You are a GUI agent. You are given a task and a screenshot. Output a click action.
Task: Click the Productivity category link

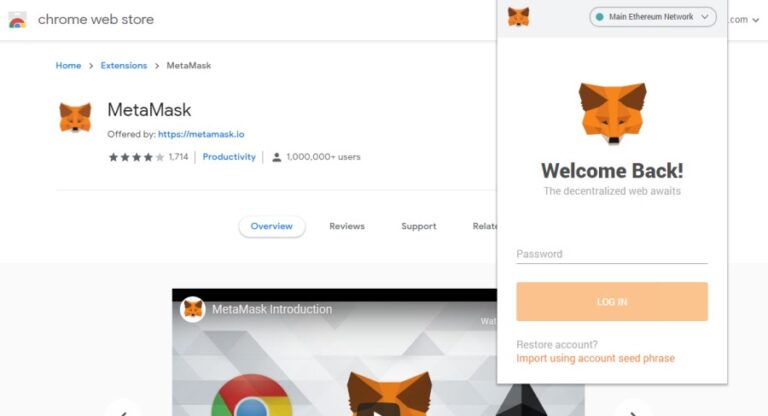[229, 157]
